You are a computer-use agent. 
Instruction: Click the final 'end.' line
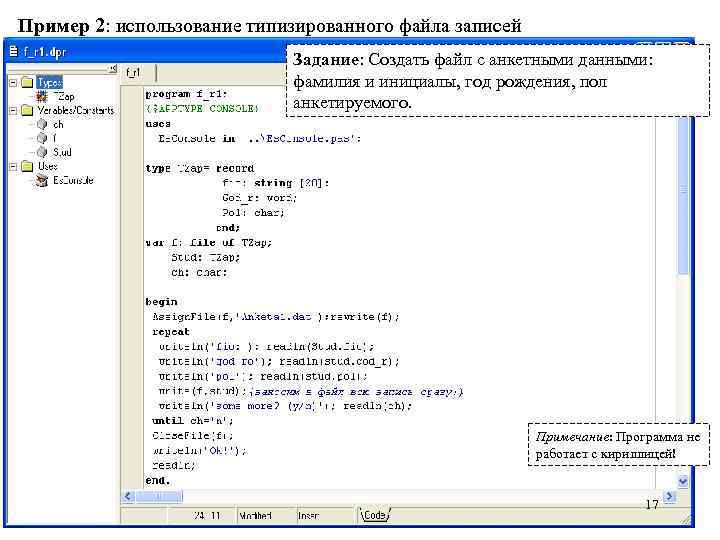(x=158, y=480)
